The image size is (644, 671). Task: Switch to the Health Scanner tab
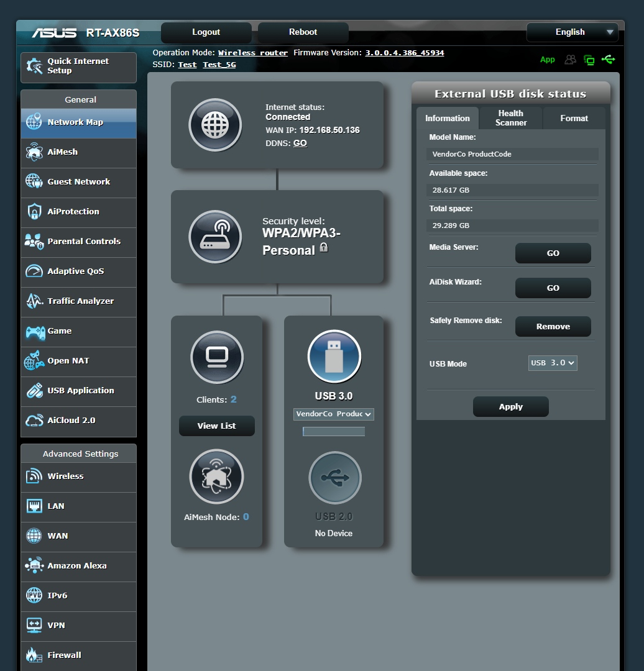pyautogui.click(x=510, y=118)
